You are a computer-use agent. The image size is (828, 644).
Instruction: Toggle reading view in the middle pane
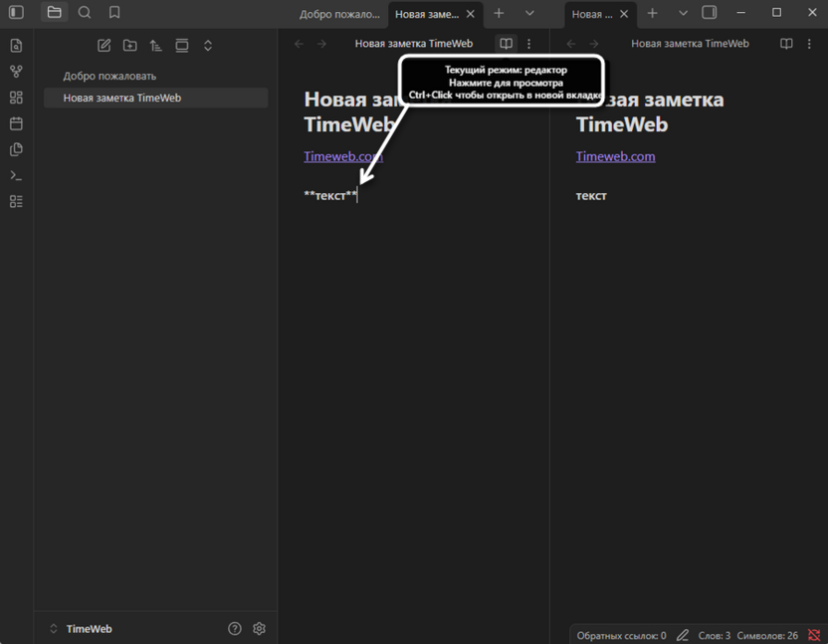pos(506,44)
